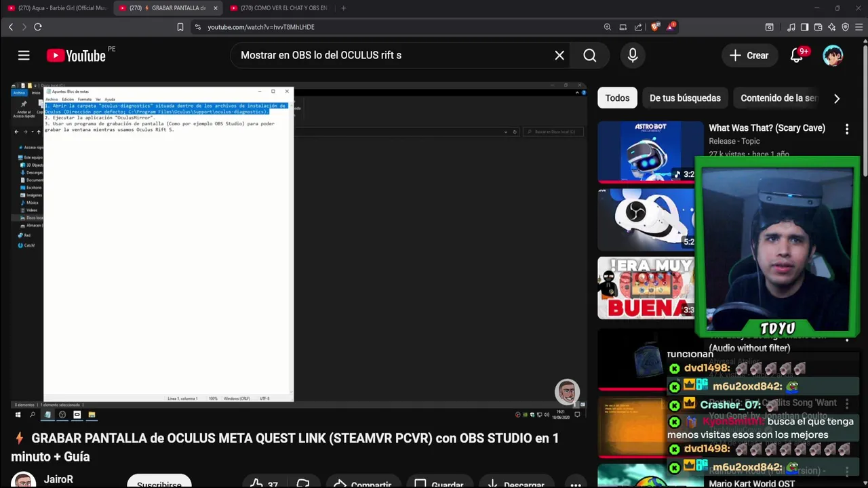
Task: Toggle the browser sidebar panel
Action: click(x=804, y=27)
